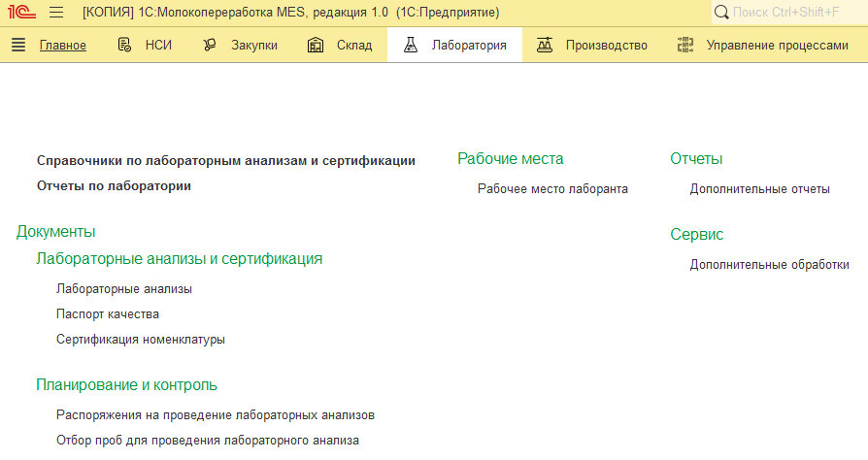
Task: Click the 1C logo icon
Action: click(21, 12)
